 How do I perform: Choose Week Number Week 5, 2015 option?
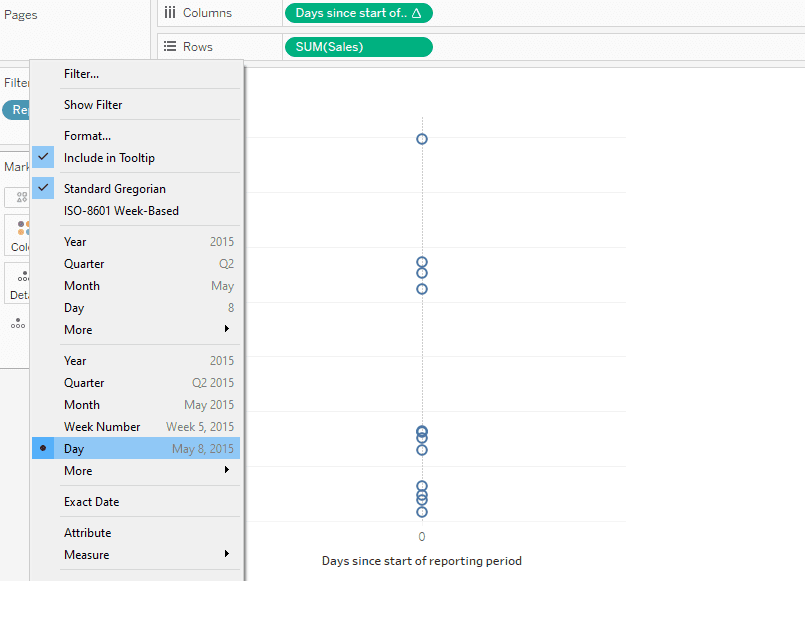[x=136, y=426]
